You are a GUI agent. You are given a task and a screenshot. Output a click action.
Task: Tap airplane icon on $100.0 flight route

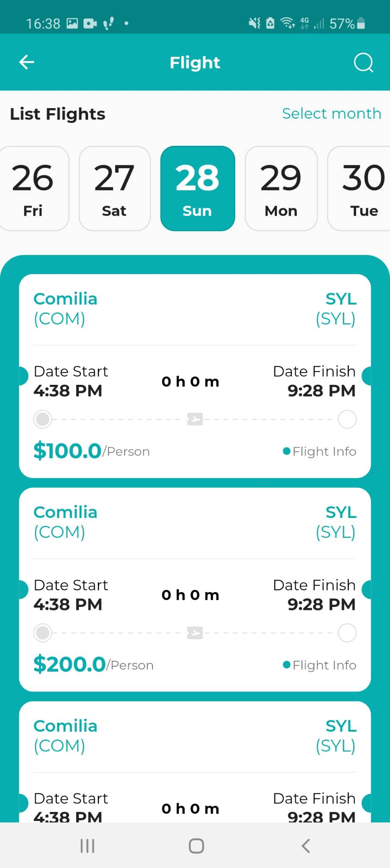pyautogui.click(x=195, y=419)
